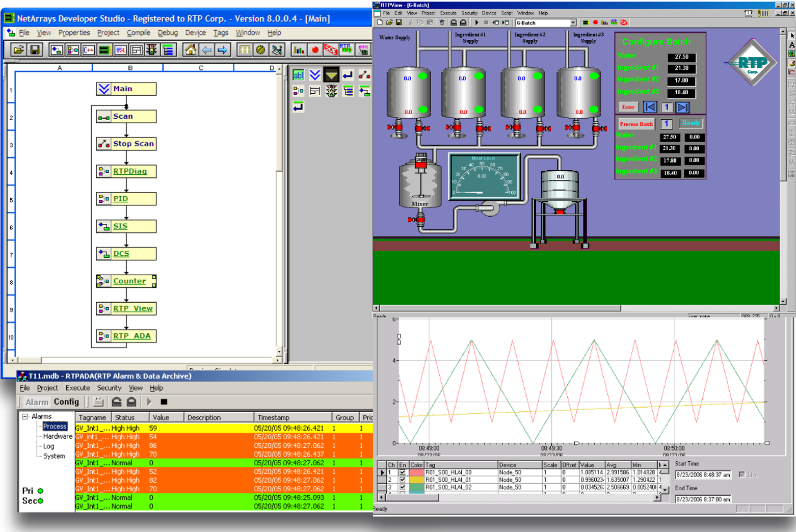796x532 pixels.
Task: Click the C++ module toolbar icon
Action: tap(89, 50)
